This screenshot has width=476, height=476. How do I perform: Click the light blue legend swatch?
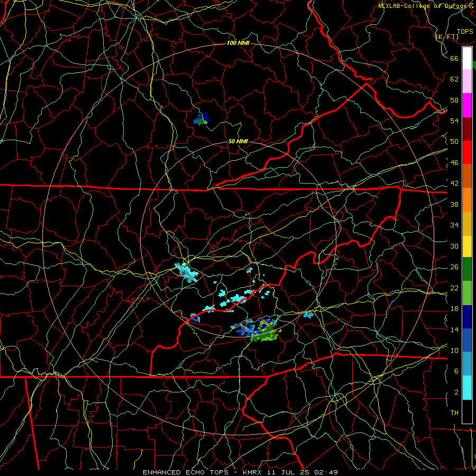467,364
